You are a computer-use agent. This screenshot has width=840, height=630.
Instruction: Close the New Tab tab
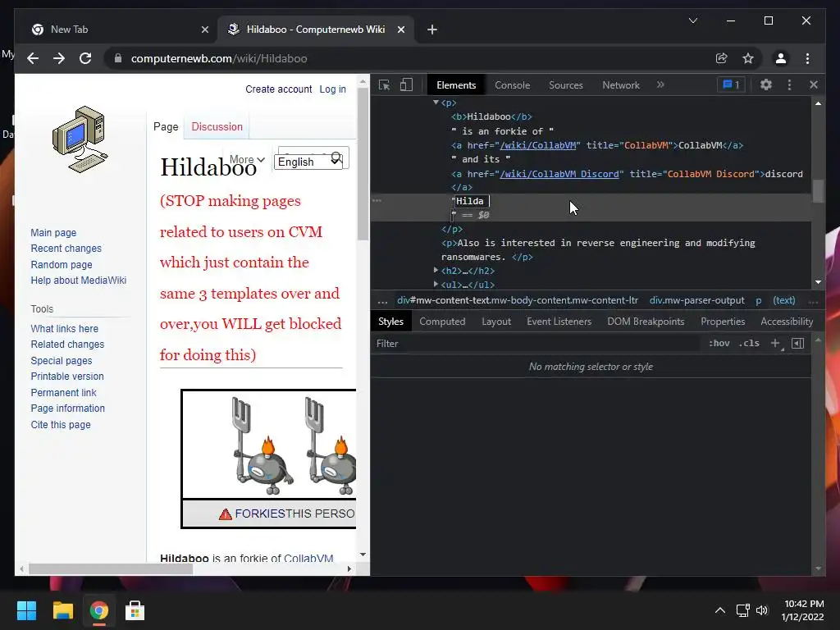tap(204, 30)
